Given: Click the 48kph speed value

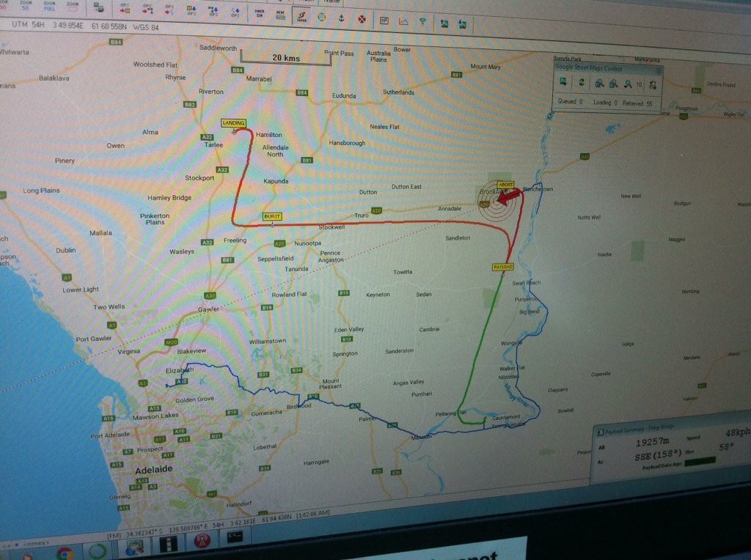Looking at the screenshot, I should [x=737, y=432].
